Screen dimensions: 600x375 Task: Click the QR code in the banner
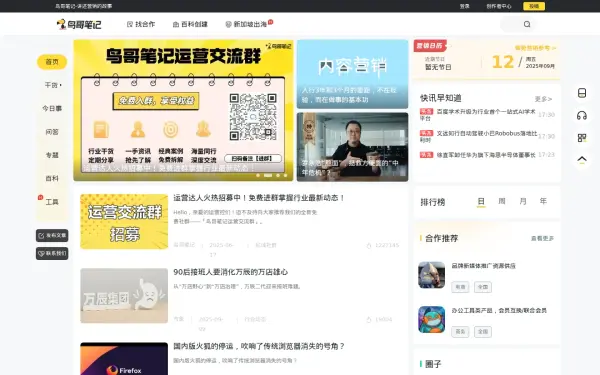tap(253, 117)
